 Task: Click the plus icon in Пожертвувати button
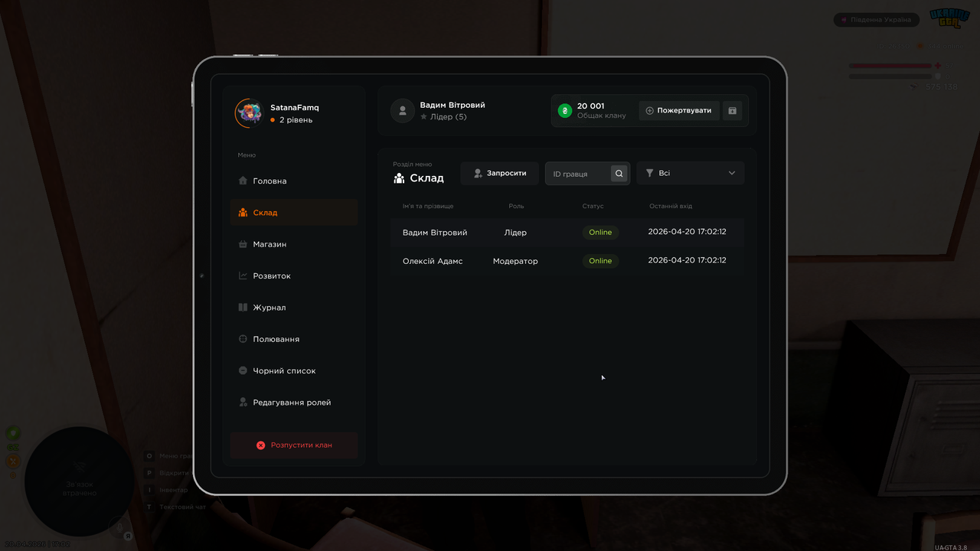[649, 111]
